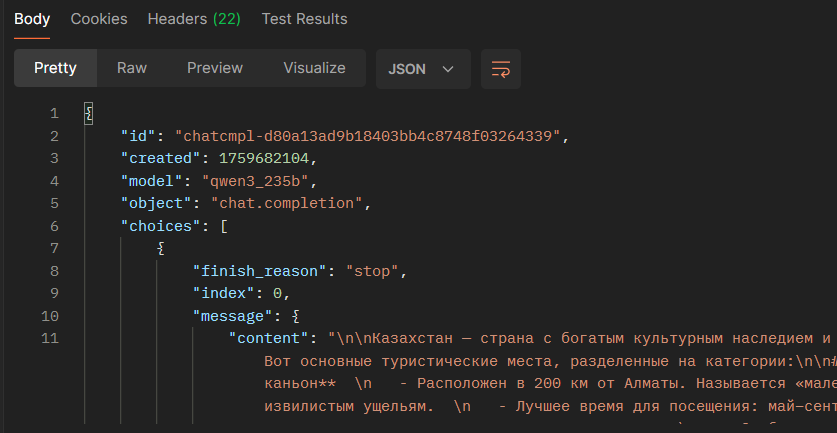Switch to the Body tab
This screenshot has width=837, height=433.
(x=33, y=19)
